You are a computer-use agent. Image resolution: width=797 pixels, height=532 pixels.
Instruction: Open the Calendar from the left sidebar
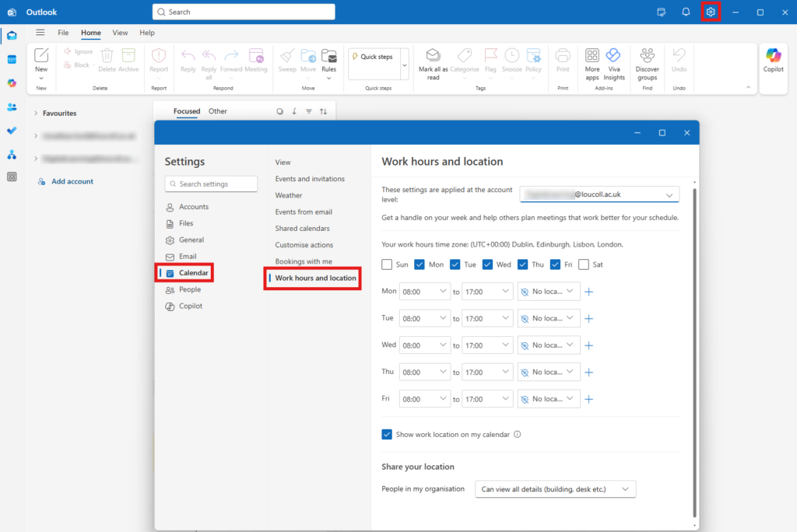click(12, 59)
